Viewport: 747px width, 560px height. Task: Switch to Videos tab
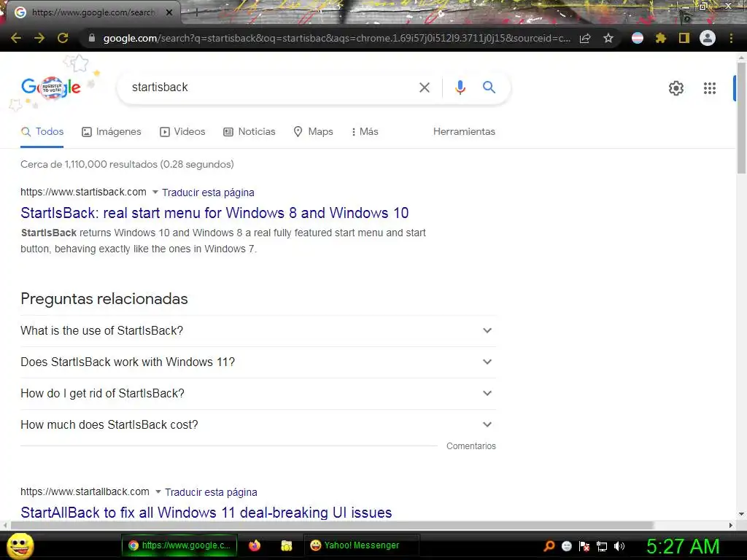point(182,132)
